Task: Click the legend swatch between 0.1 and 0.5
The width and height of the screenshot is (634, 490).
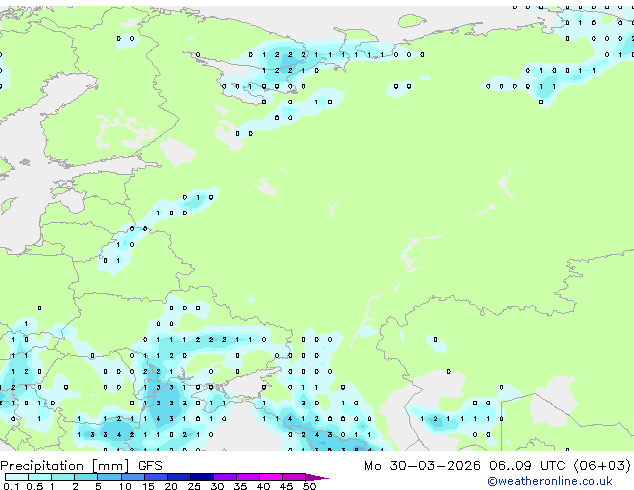Action: 17,477
